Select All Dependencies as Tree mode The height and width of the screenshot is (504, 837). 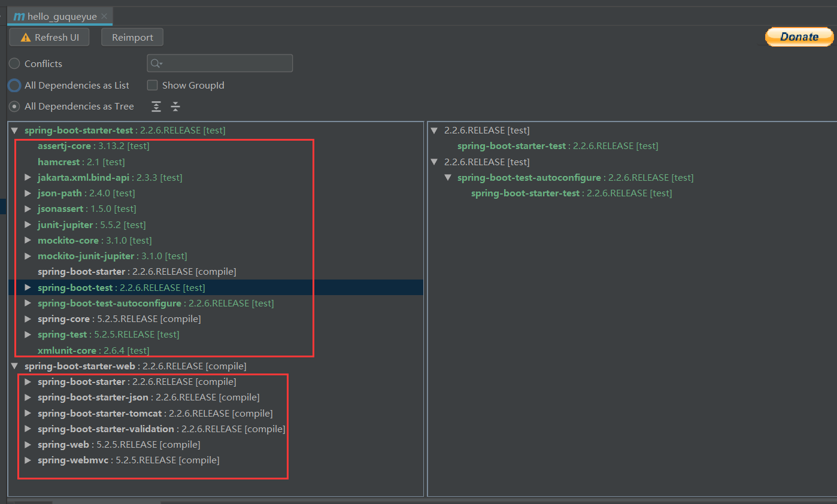13,106
